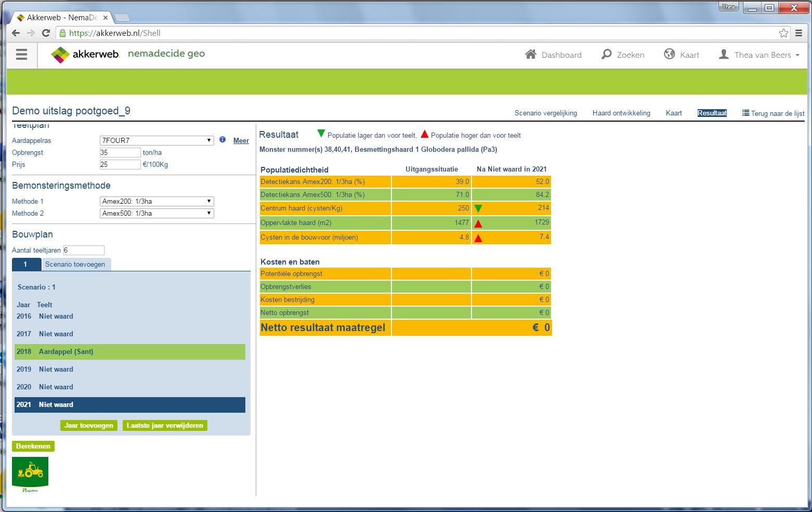
Task: Click Potentiële opbrengst row label
Action: [x=291, y=273]
